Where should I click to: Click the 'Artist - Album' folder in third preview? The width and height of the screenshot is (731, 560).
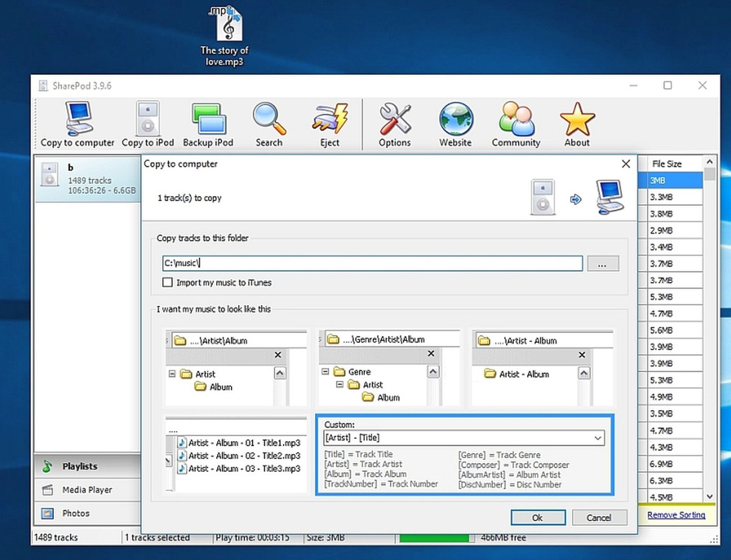click(x=517, y=374)
